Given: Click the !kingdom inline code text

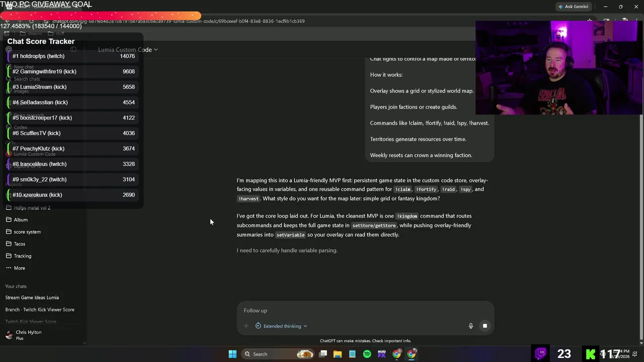Looking at the screenshot, I should [x=407, y=216].
